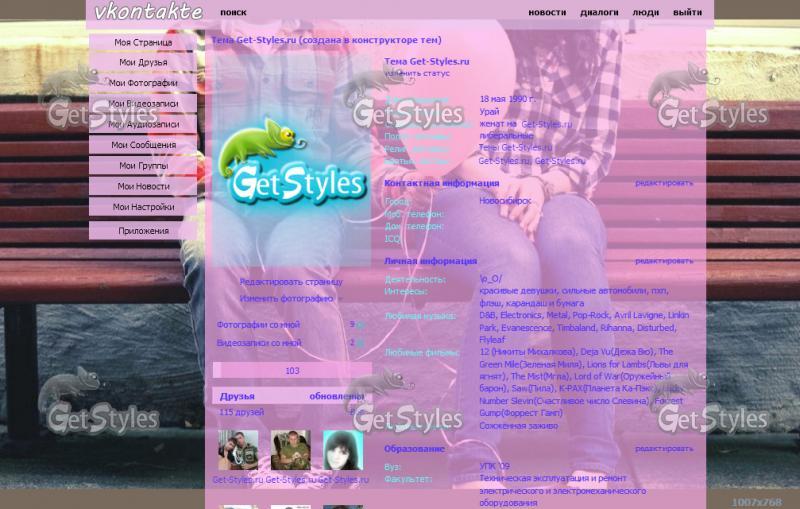Open Мои Видеозаписи in sidebar
The width and height of the screenshot is (800, 509).
tap(143, 104)
